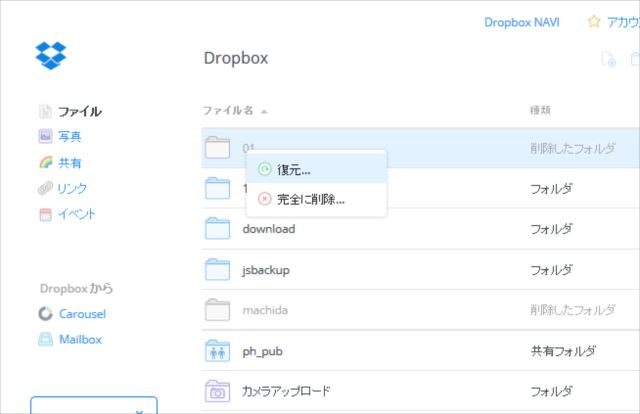Click the camera upload folder icon

(x=218, y=391)
